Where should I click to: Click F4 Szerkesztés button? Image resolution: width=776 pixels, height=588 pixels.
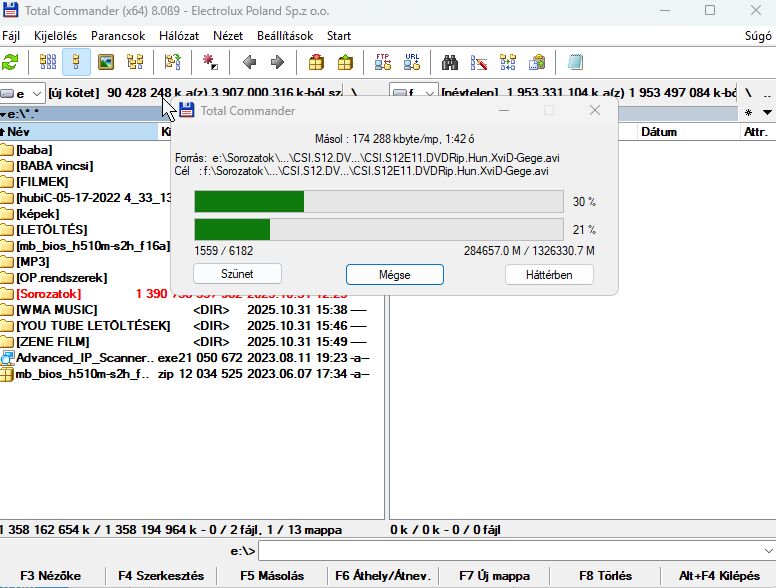click(x=161, y=576)
